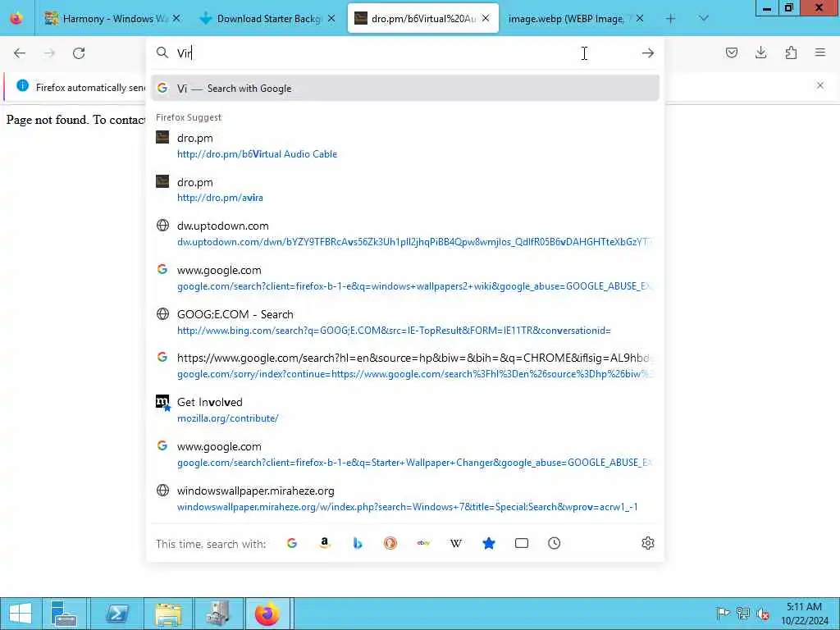Select google.com Starter Wallpaper Changer suggestion
Screen dimensions: 840x630
pyautogui.click(x=405, y=454)
